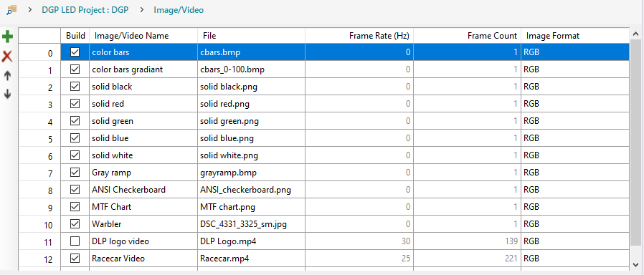This screenshot has width=644, height=275.
Task: Click frame count value 139
Action: click(468, 242)
